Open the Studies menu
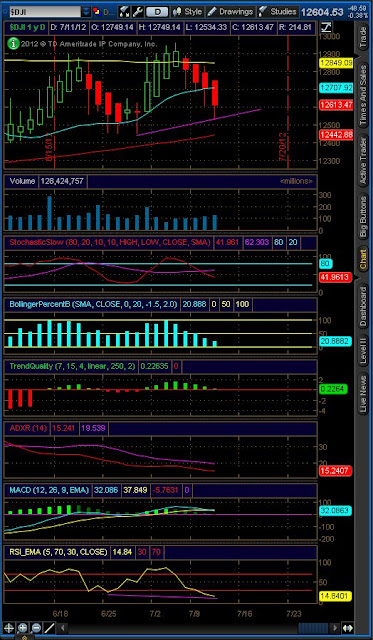The height and width of the screenshot is (640, 373). click(278, 12)
